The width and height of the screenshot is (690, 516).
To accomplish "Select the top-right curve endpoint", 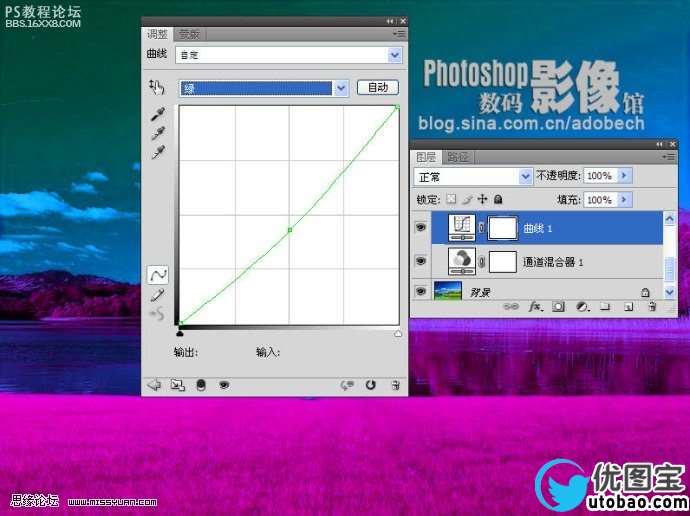I will pyautogui.click(x=397, y=107).
